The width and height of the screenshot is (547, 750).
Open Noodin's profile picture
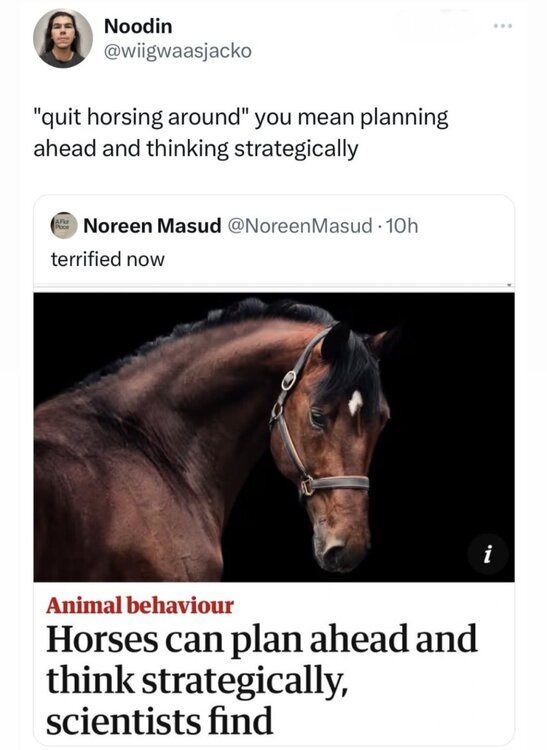[63, 38]
